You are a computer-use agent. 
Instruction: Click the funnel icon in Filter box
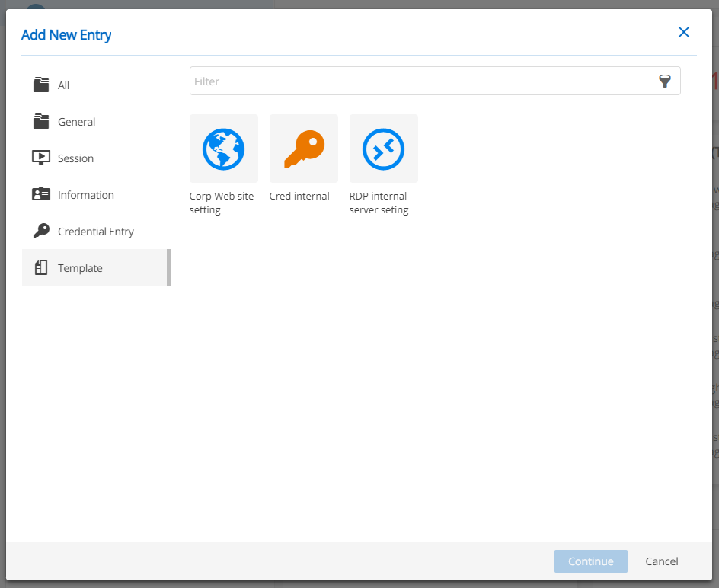click(x=665, y=81)
